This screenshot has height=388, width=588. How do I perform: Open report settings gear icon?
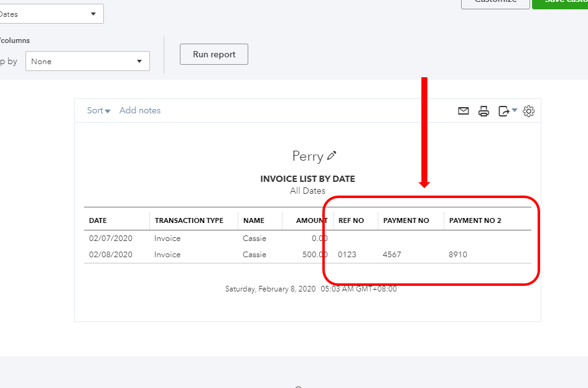529,111
